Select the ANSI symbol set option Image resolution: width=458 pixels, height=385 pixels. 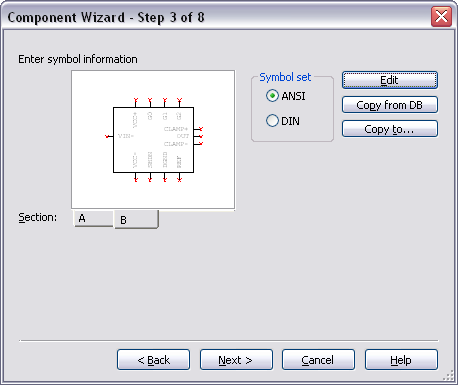286,96
